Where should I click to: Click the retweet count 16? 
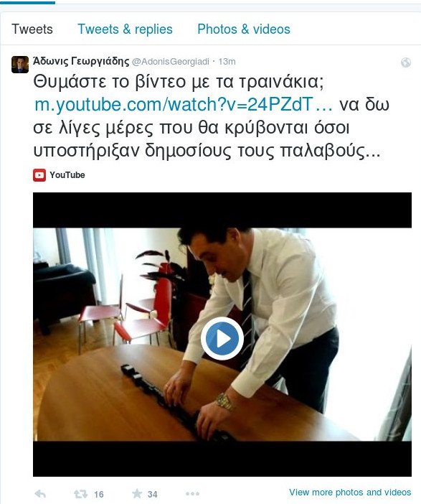point(99,494)
